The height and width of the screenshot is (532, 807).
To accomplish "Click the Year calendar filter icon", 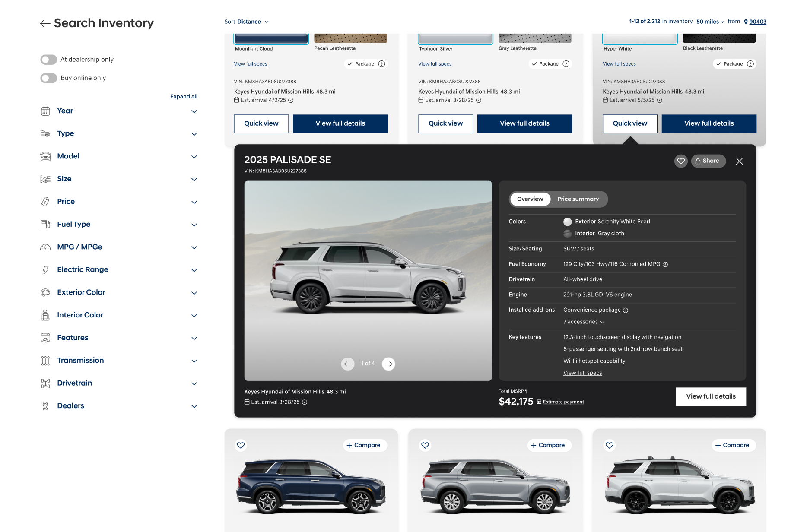I will pyautogui.click(x=45, y=111).
